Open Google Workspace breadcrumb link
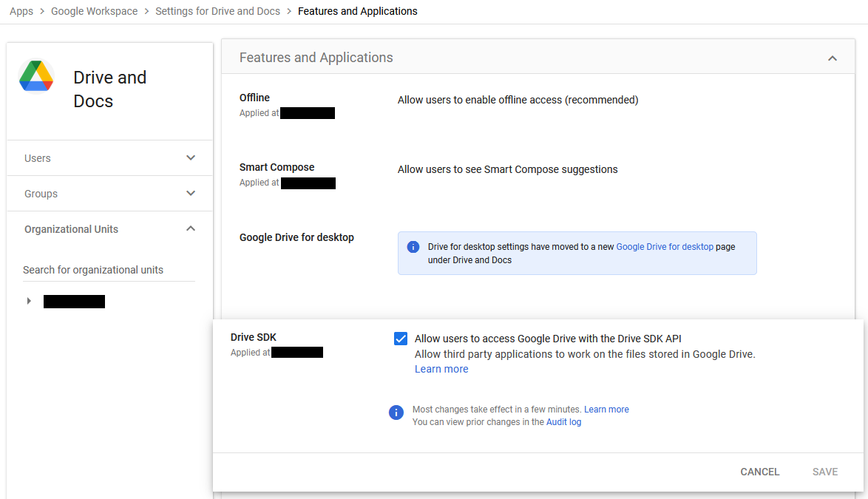 pos(94,11)
